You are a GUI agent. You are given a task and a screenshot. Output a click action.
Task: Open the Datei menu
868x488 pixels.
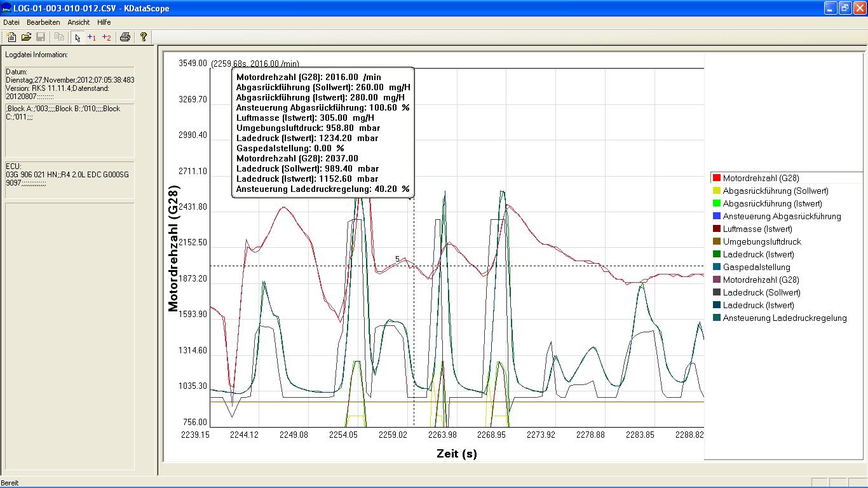click(x=11, y=22)
